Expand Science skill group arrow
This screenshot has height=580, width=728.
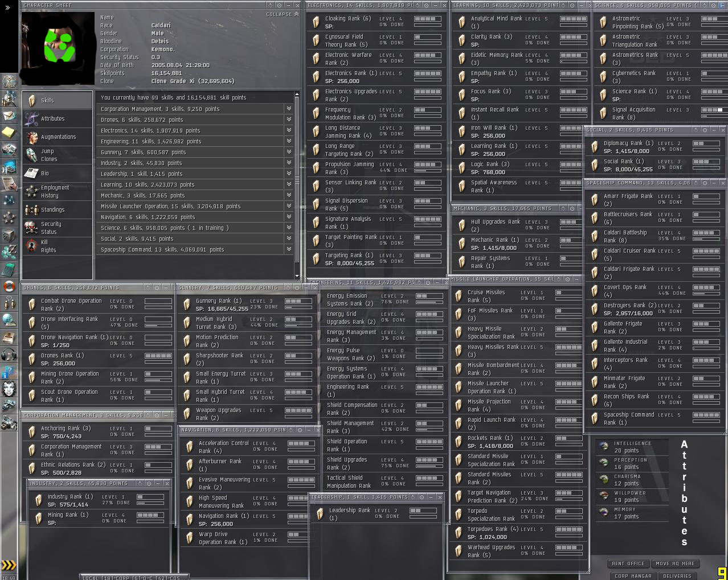pyautogui.click(x=289, y=228)
